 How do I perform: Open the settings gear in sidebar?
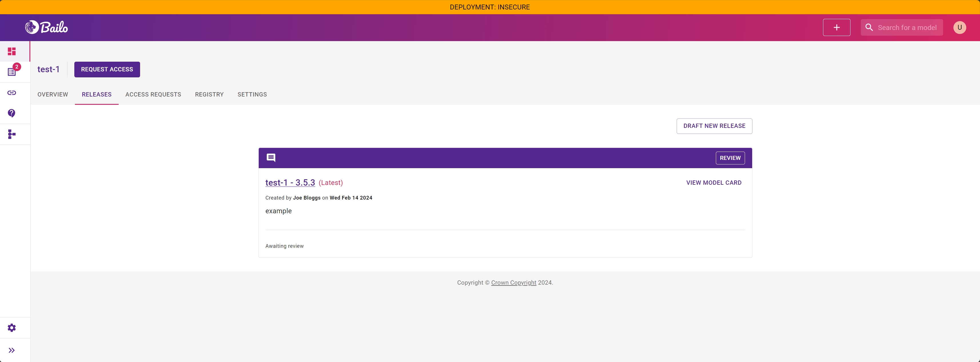point(12,327)
